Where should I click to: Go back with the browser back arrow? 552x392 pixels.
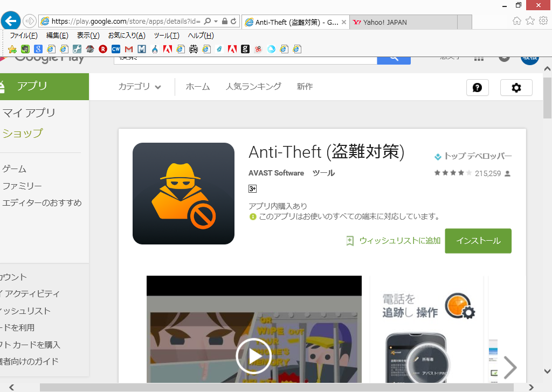[x=11, y=21]
